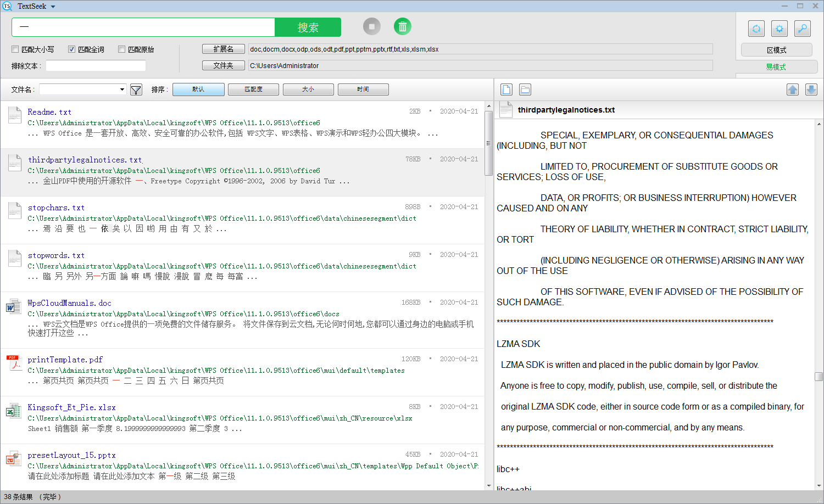Switch sorting to 时间
824x504 pixels.
(x=363, y=89)
